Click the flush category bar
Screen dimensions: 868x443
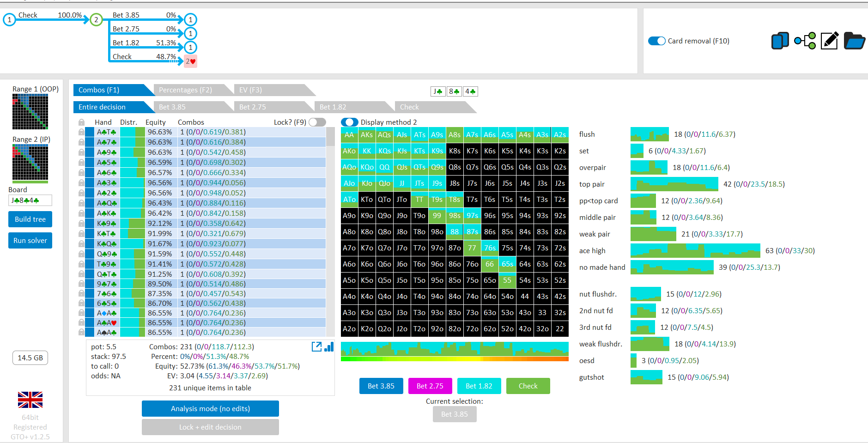[649, 134]
